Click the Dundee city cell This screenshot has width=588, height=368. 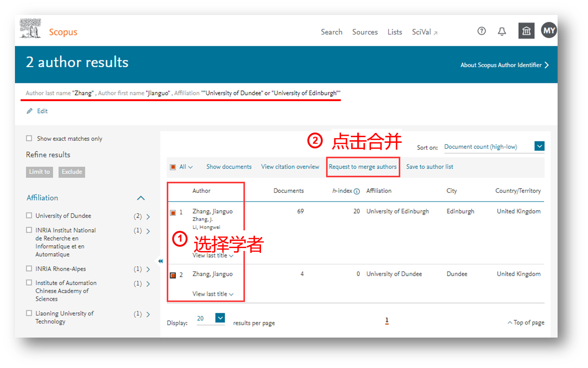point(457,274)
